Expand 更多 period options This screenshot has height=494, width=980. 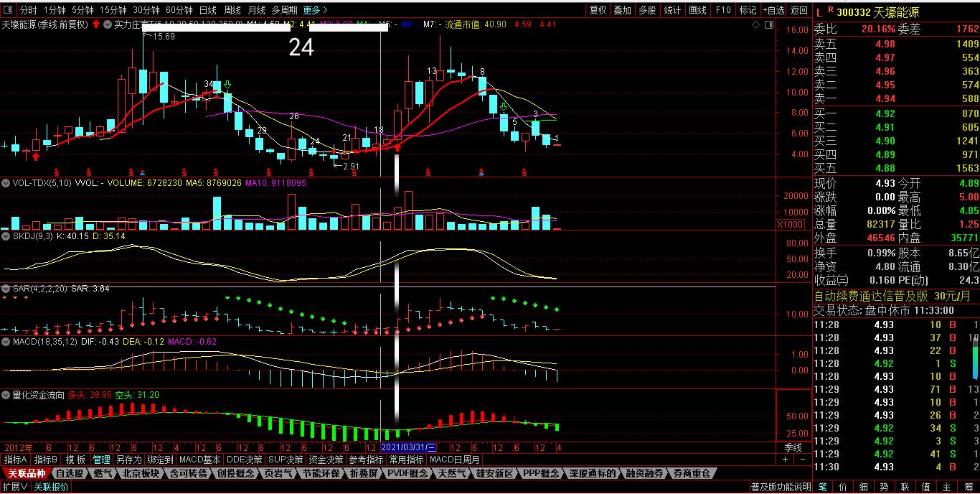[315, 10]
